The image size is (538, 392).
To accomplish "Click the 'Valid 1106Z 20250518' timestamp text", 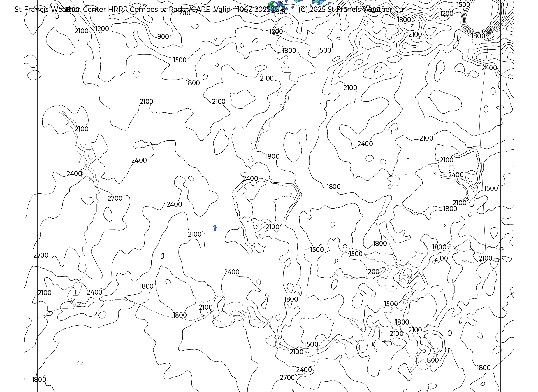I will [x=249, y=10].
